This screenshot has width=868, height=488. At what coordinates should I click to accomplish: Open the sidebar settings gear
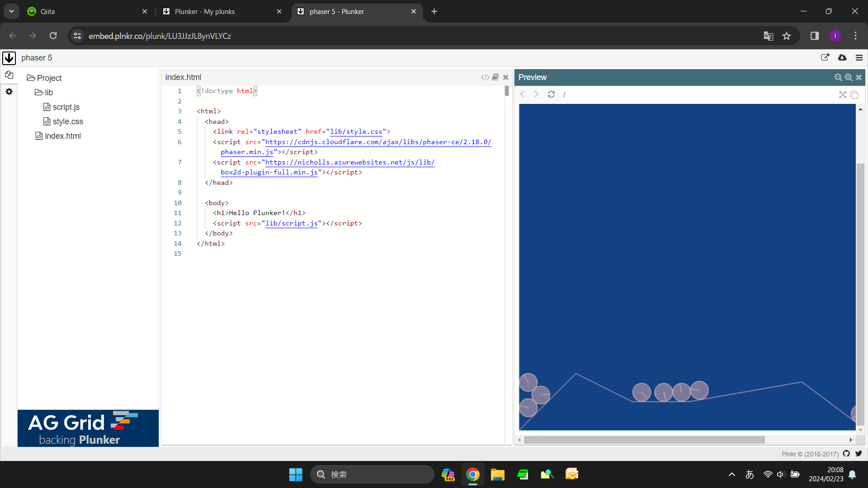[9, 92]
